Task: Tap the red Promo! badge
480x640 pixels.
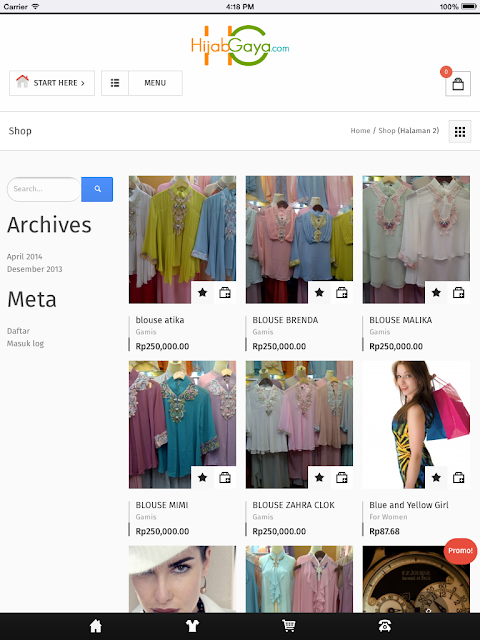Action: pyautogui.click(x=460, y=551)
